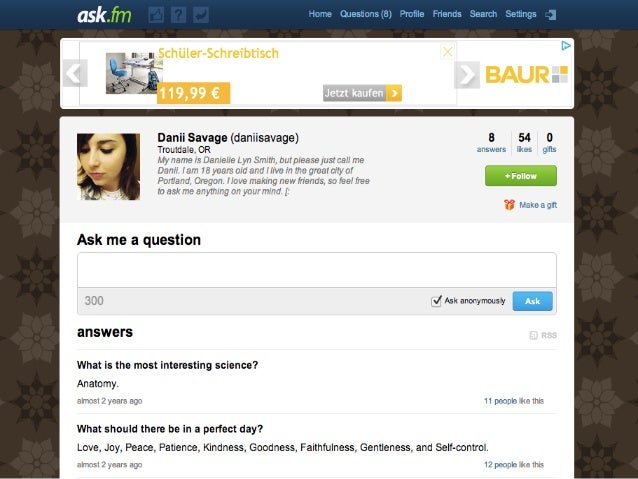Toggle the Ask anonymously checkbox

pos(436,301)
